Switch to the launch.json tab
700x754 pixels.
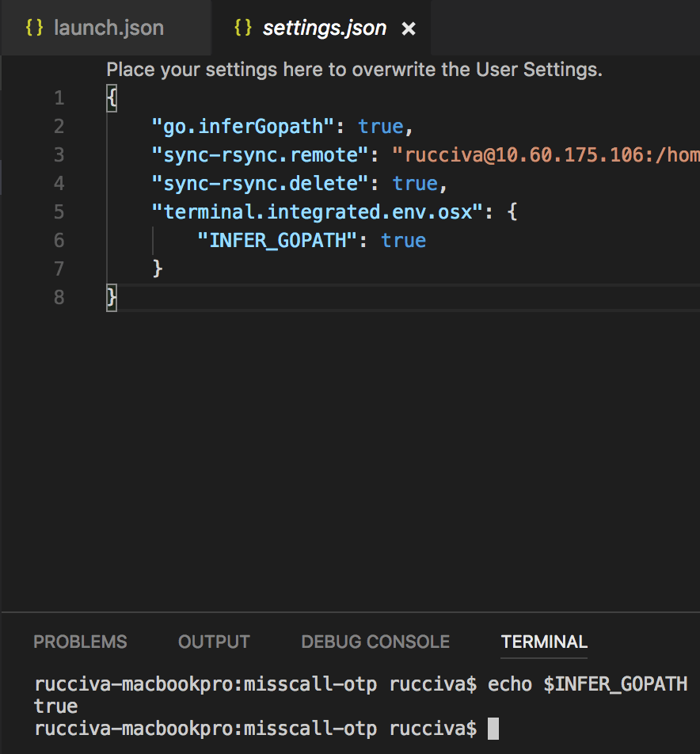coord(107,28)
